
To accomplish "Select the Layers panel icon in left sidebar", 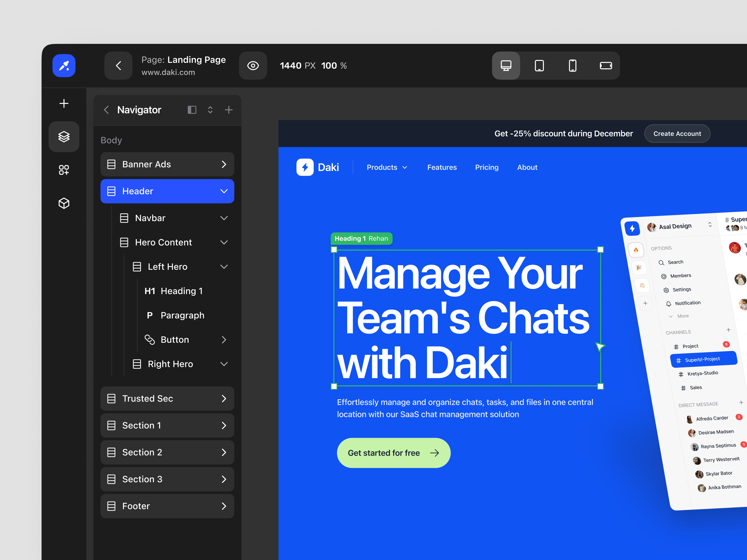I will coord(64,136).
